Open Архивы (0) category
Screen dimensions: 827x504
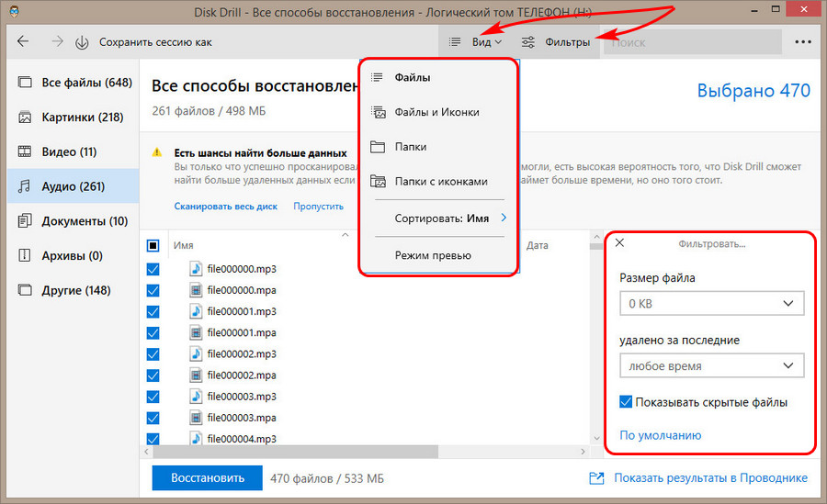[74, 256]
